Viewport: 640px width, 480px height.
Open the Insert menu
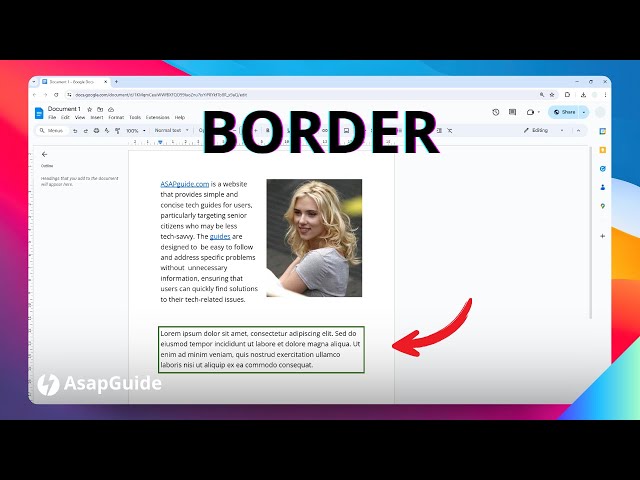pos(97,117)
